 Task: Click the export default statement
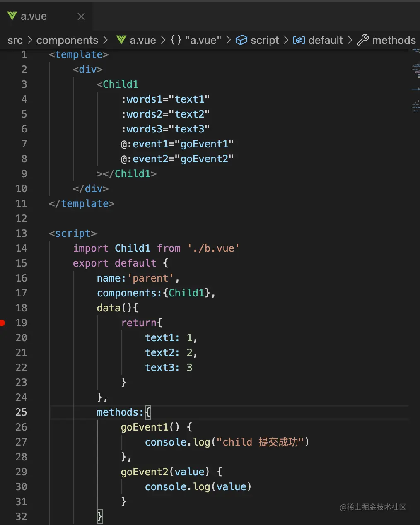[121, 263]
